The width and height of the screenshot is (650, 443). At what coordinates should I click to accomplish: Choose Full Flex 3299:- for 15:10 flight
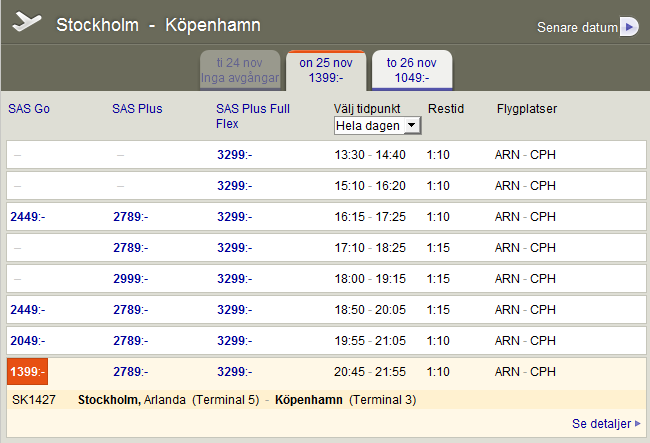pyautogui.click(x=235, y=185)
